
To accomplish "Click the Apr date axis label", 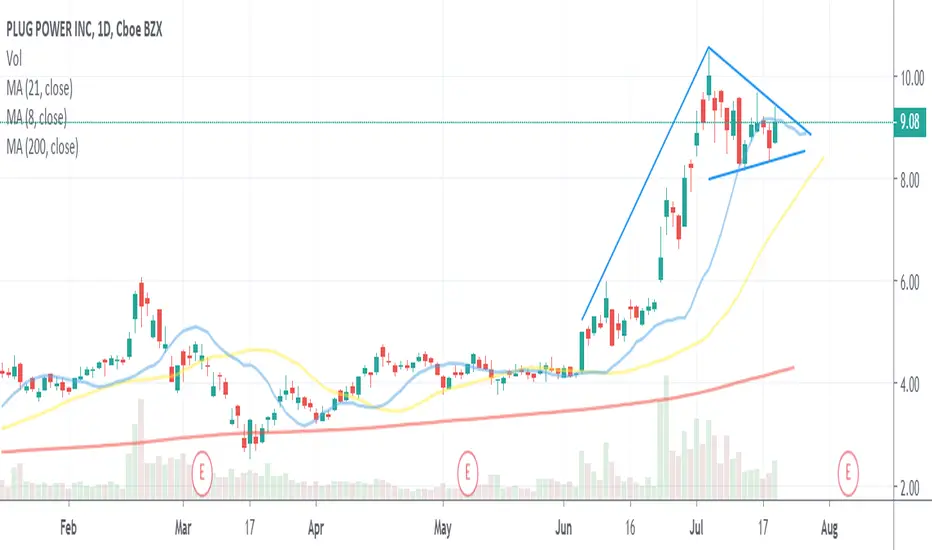I will click(x=316, y=528).
